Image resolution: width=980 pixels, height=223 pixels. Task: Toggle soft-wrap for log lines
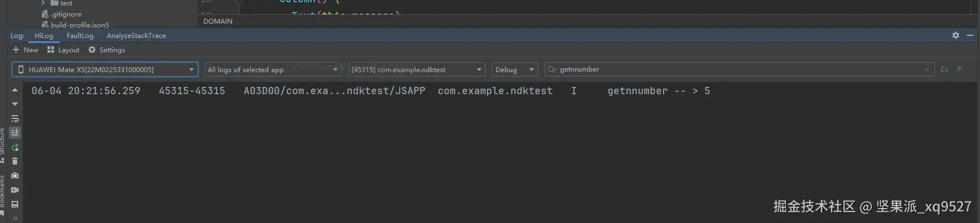15,118
